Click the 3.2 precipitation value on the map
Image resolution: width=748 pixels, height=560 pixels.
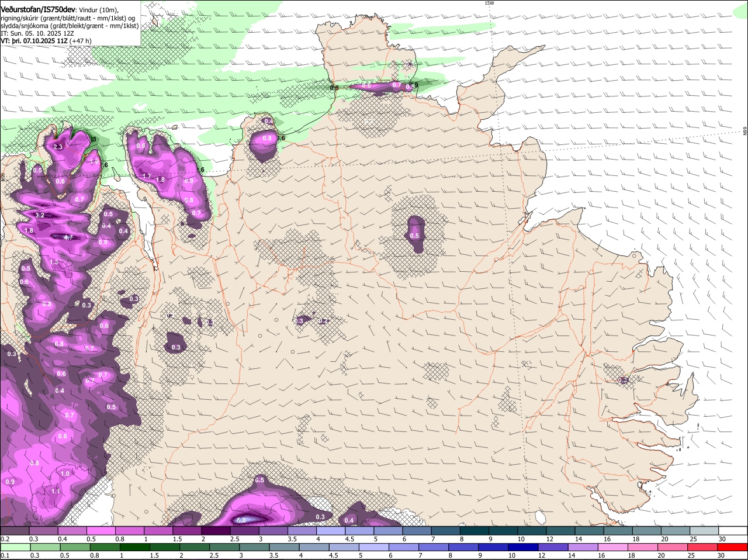pyautogui.click(x=40, y=216)
